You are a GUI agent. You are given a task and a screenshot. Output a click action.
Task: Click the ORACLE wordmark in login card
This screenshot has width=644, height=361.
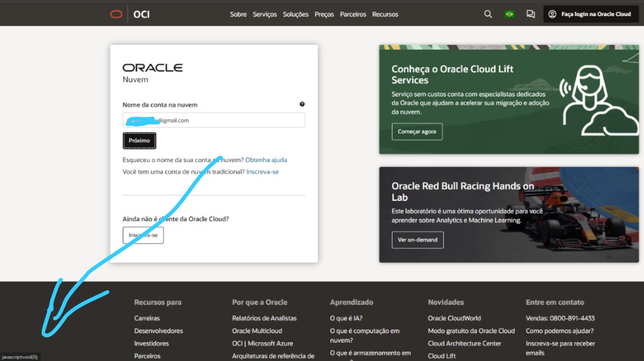pyautogui.click(x=153, y=68)
